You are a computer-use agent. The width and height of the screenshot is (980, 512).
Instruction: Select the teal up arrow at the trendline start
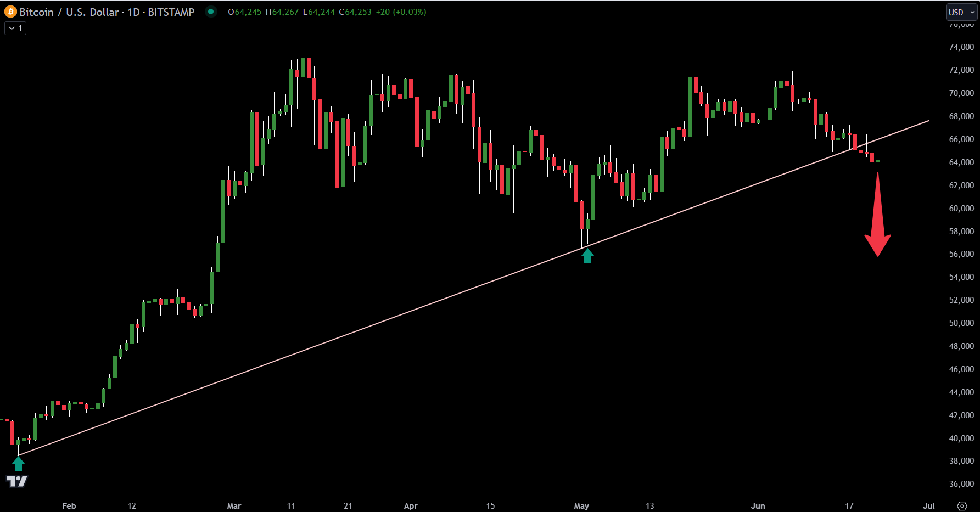coord(19,463)
